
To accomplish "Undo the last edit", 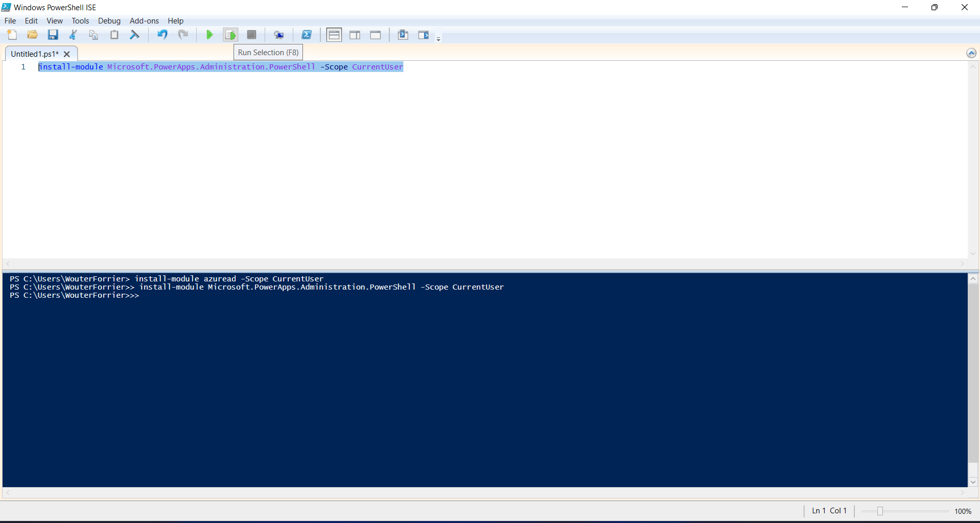I will [162, 35].
